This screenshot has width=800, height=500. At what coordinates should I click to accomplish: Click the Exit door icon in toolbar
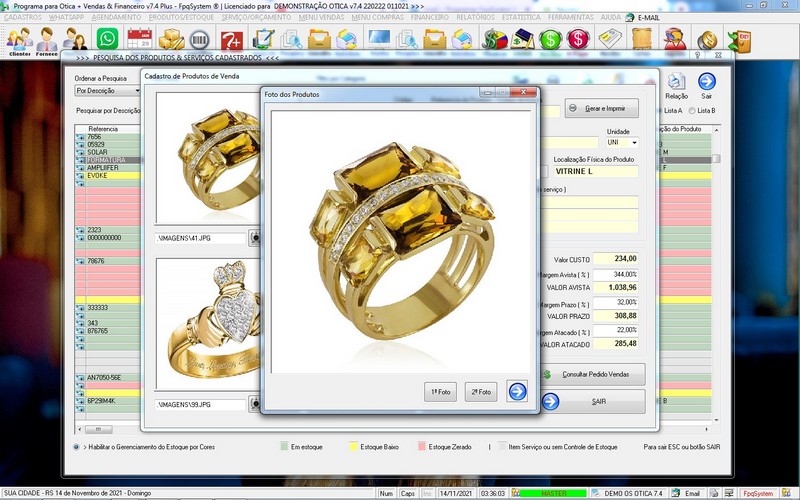740,40
